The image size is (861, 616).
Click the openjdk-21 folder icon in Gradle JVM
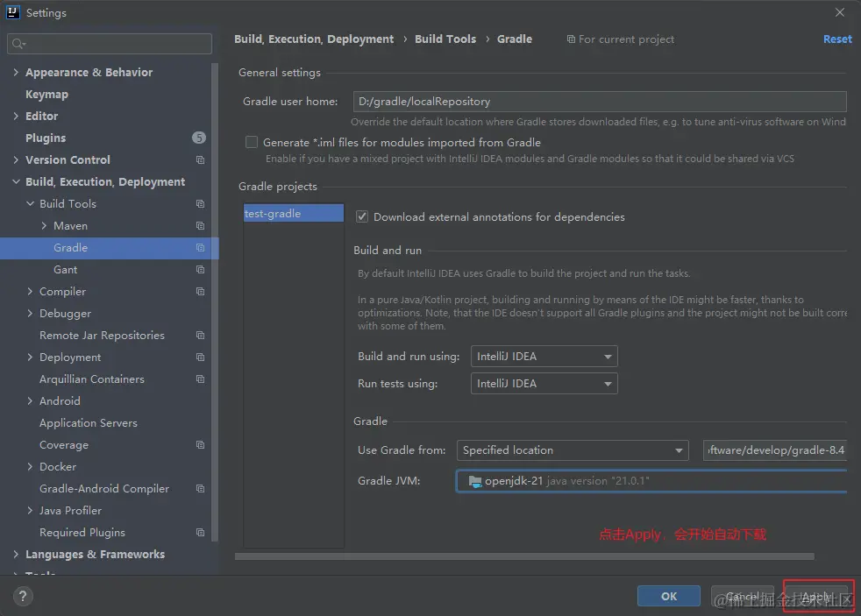pos(475,481)
